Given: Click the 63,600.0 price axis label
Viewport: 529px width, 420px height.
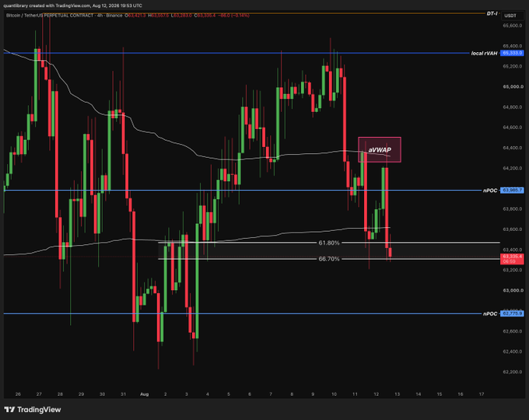Looking at the screenshot, I should pyautogui.click(x=512, y=229).
